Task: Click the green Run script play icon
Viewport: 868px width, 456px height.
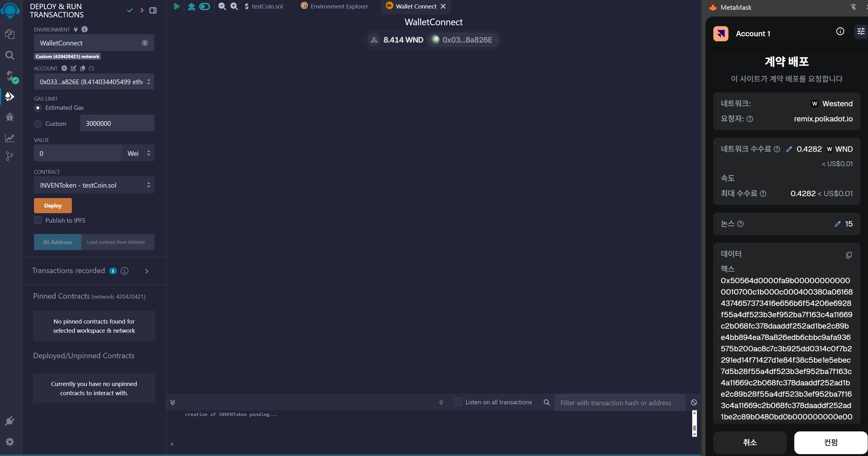Action: coord(176,6)
